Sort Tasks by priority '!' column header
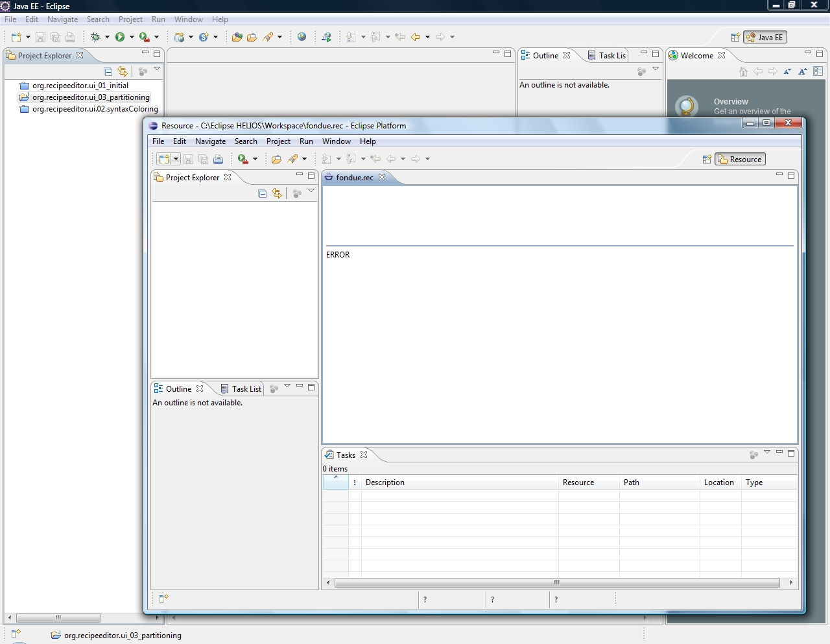Screen dimensions: 830x644 click(x=355, y=483)
